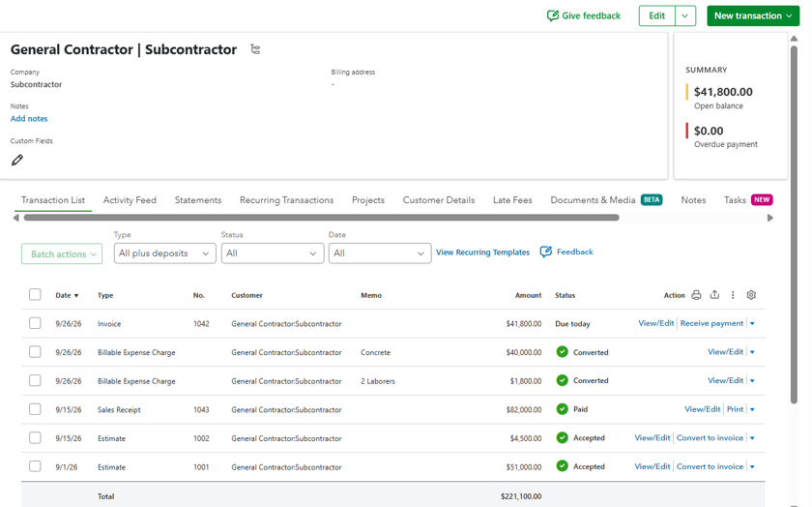
Task: Toggle the select-all checkbox in table header
Action: click(35, 294)
